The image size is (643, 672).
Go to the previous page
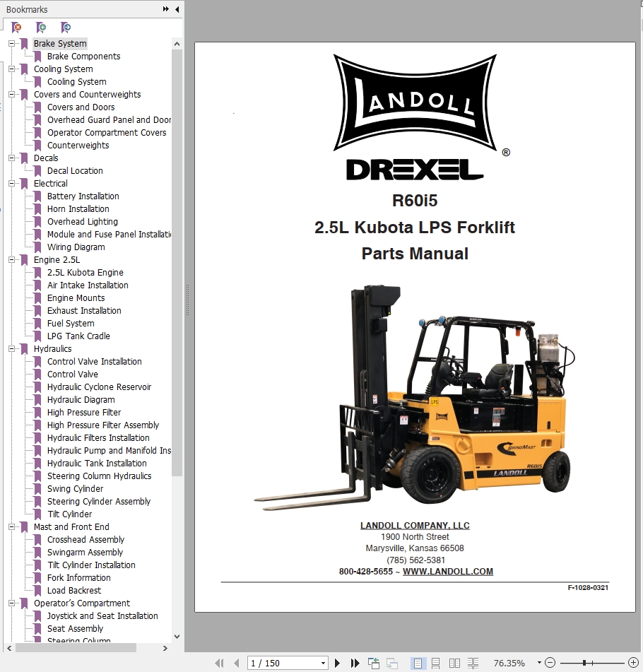[237, 663]
